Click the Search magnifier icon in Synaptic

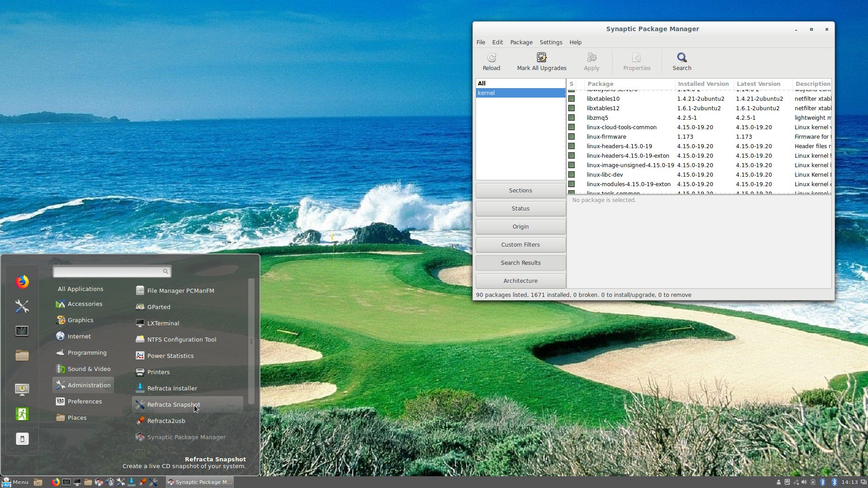click(681, 61)
